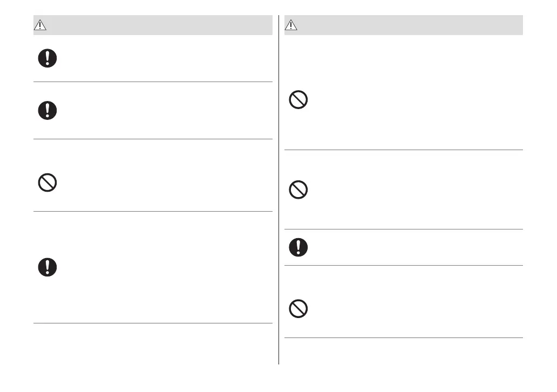Click the warning triangle in left header bar

point(42,25)
